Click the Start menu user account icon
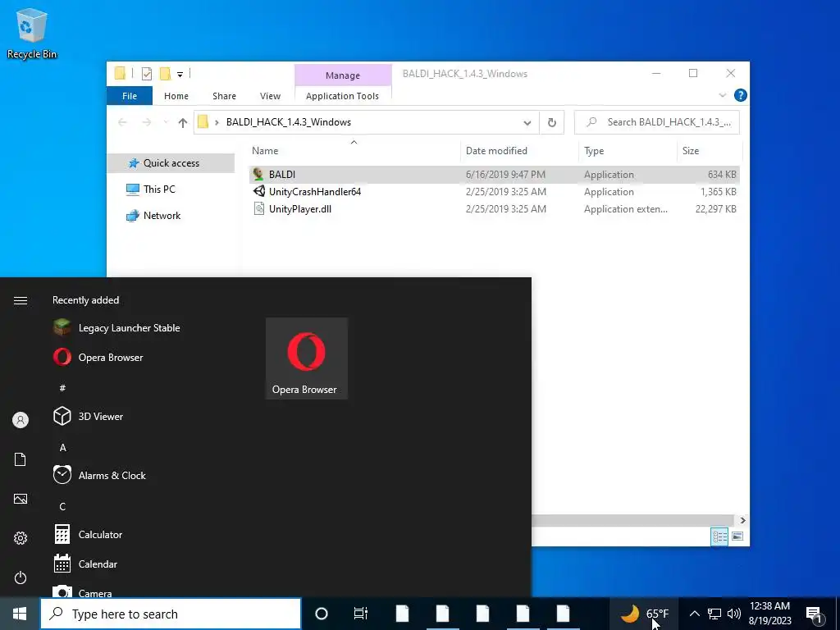 21,420
